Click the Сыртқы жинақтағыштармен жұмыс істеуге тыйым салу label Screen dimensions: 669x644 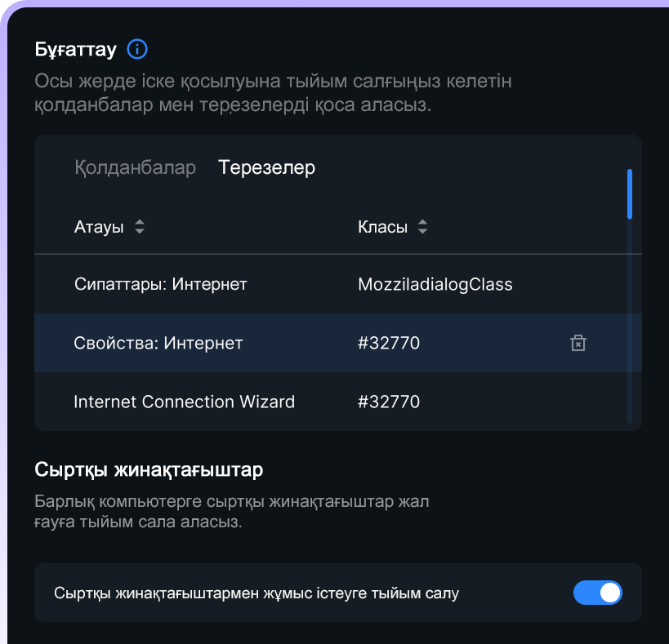[x=256, y=593]
